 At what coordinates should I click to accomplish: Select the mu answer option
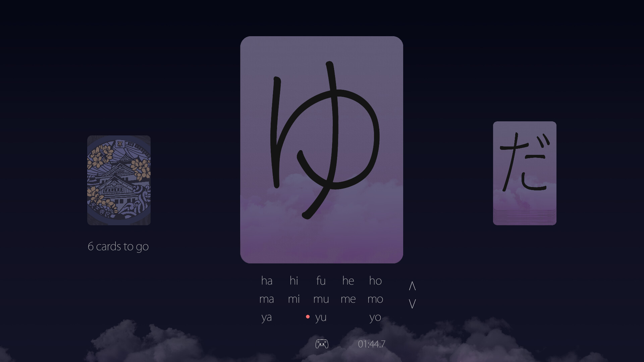[x=321, y=299]
